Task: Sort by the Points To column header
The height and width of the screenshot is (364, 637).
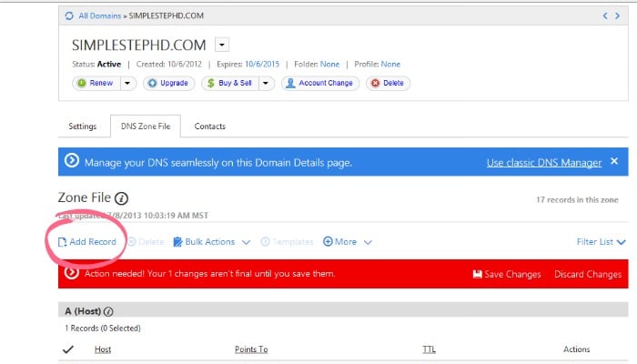Action: click(x=251, y=349)
